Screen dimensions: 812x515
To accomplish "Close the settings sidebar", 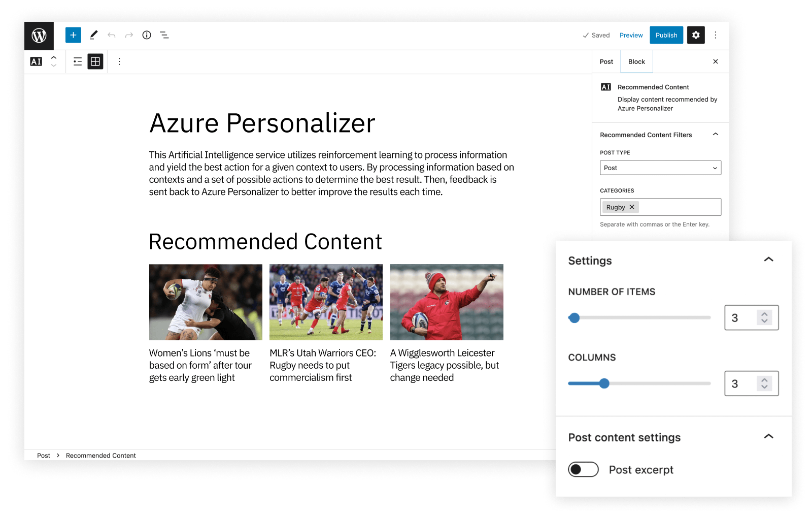I will coord(716,61).
